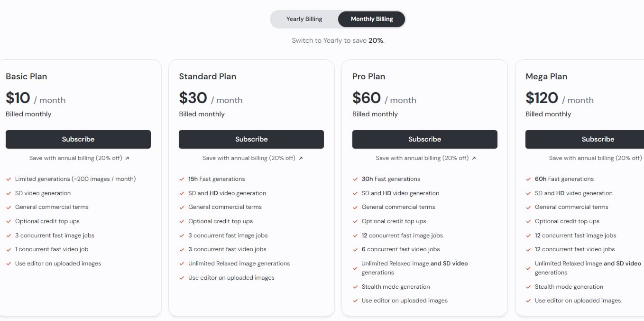The height and width of the screenshot is (321, 644).
Task: Switch to Yearly Billing
Action: click(304, 19)
